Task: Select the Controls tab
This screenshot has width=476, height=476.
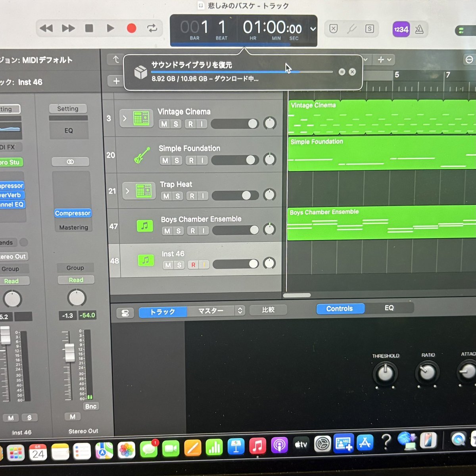Action: (340, 309)
